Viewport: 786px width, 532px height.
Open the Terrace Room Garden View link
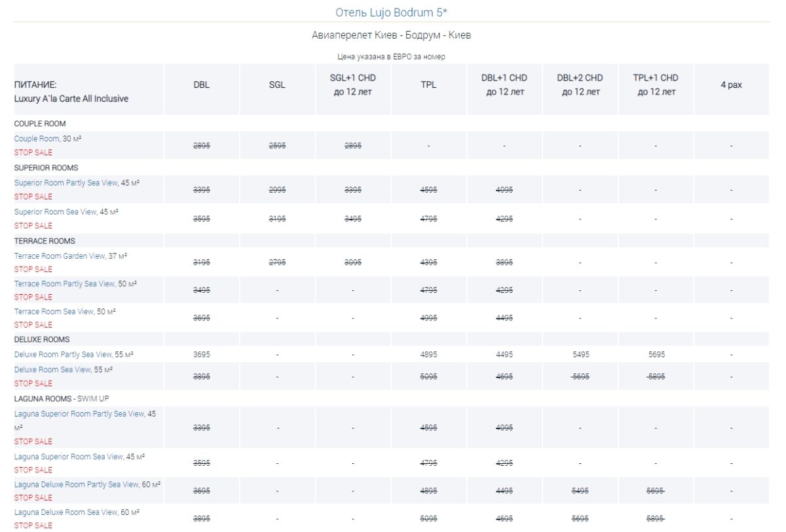(60, 256)
